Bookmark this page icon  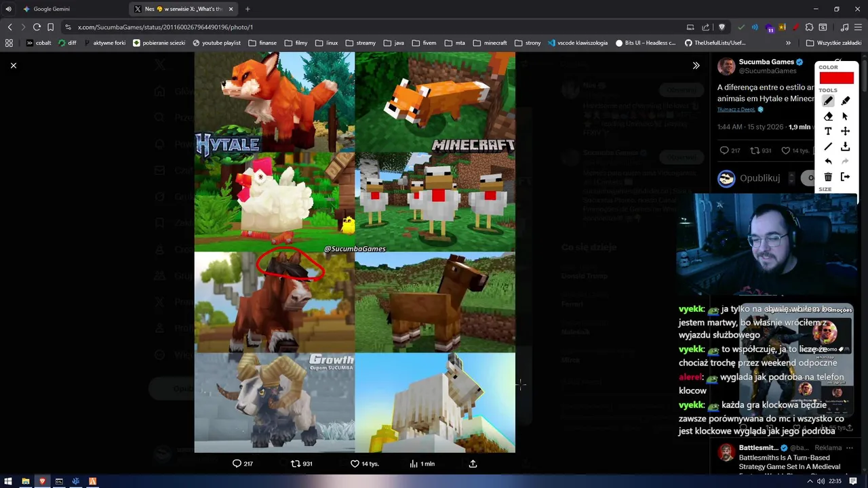coord(50,27)
